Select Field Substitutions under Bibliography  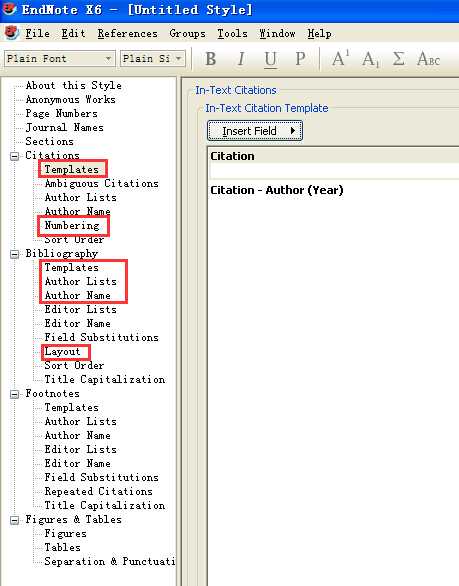[x=101, y=337]
